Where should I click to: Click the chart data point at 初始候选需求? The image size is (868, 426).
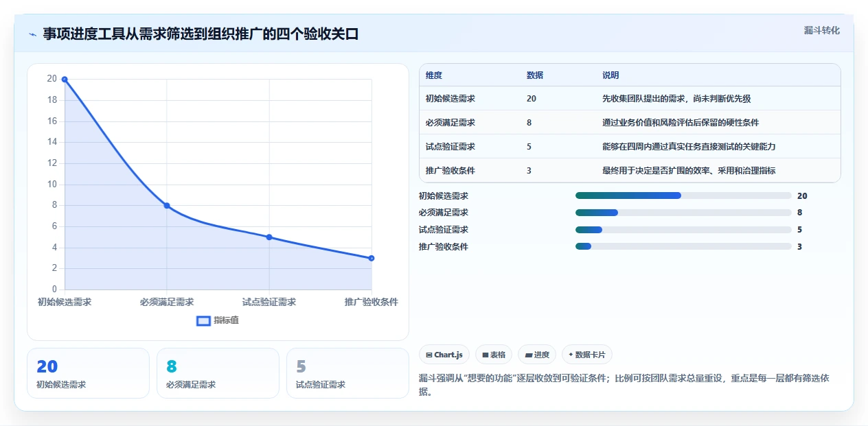coord(65,80)
